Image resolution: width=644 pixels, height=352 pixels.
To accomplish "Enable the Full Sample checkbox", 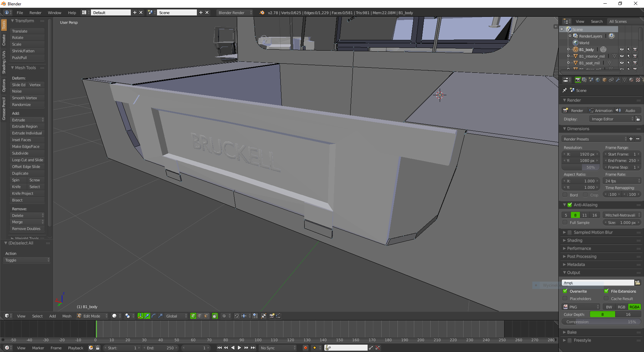I will [565, 223].
